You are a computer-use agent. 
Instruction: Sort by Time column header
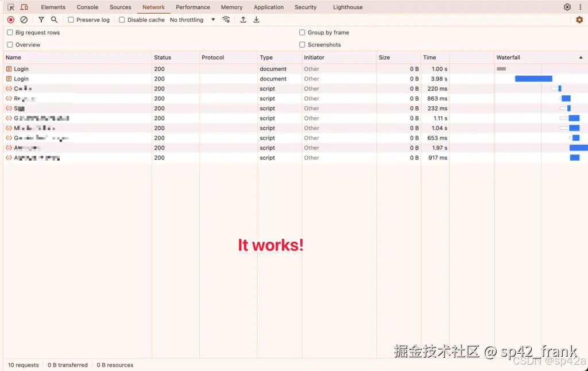(435, 57)
